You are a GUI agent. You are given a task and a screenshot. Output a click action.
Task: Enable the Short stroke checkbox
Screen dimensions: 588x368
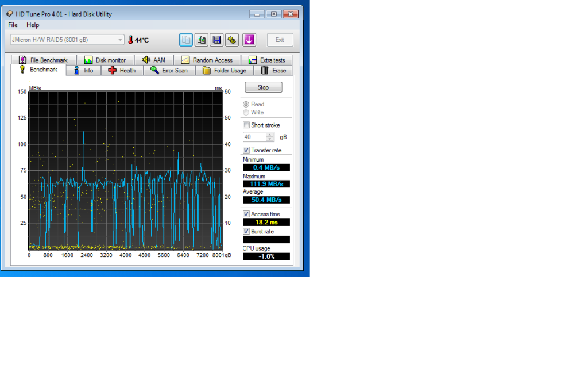tap(246, 125)
